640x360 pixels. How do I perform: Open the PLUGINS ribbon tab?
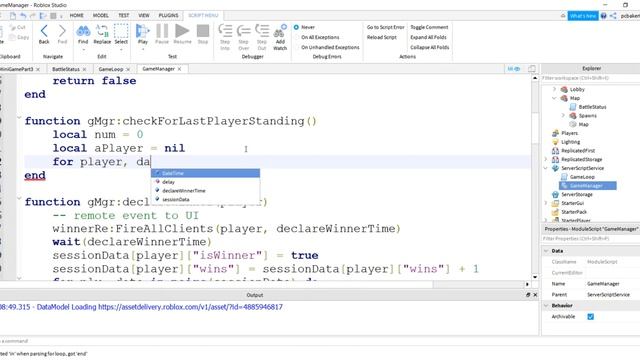(x=168, y=16)
